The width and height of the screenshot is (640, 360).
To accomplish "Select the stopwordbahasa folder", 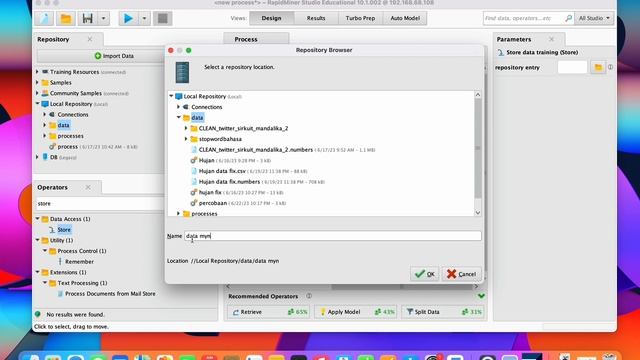I will pos(220,139).
